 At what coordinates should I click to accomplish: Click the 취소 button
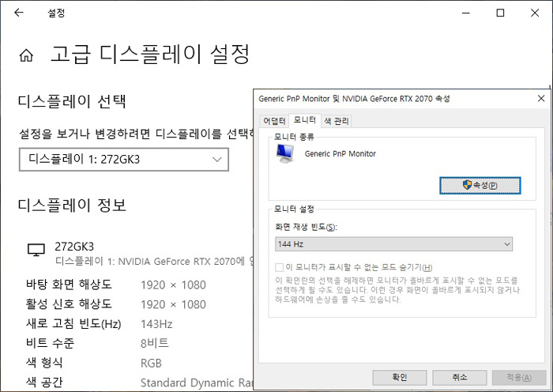click(x=460, y=377)
